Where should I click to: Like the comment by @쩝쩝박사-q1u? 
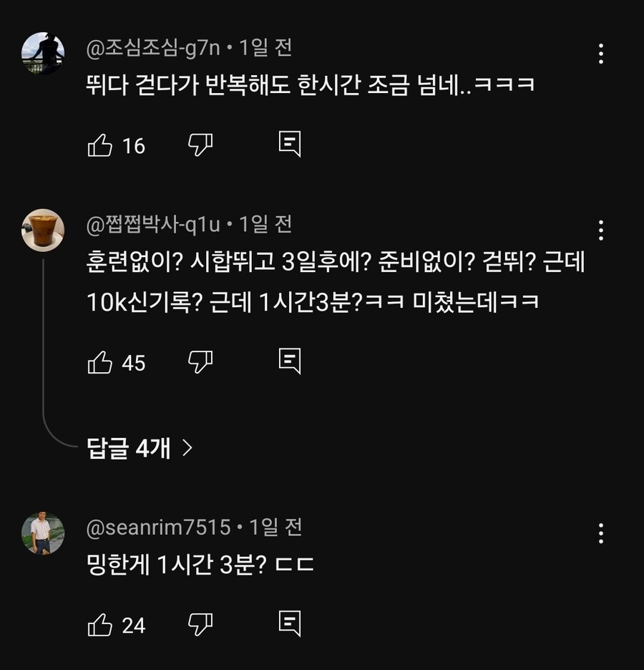point(100,363)
